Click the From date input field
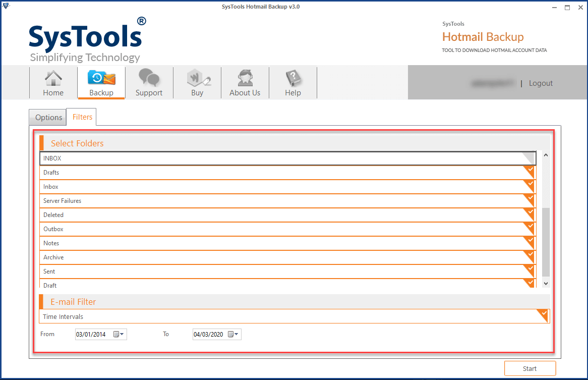The height and width of the screenshot is (380, 588). [x=92, y=334]
